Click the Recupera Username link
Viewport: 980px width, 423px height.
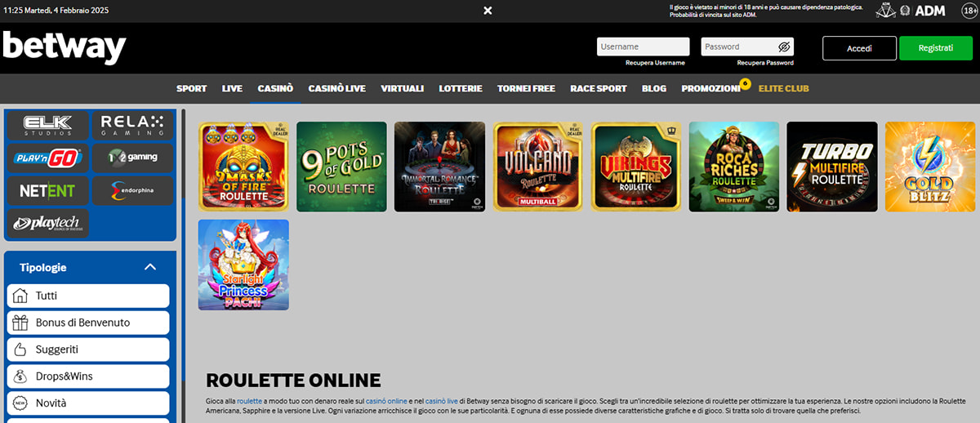tap(655, 63)
